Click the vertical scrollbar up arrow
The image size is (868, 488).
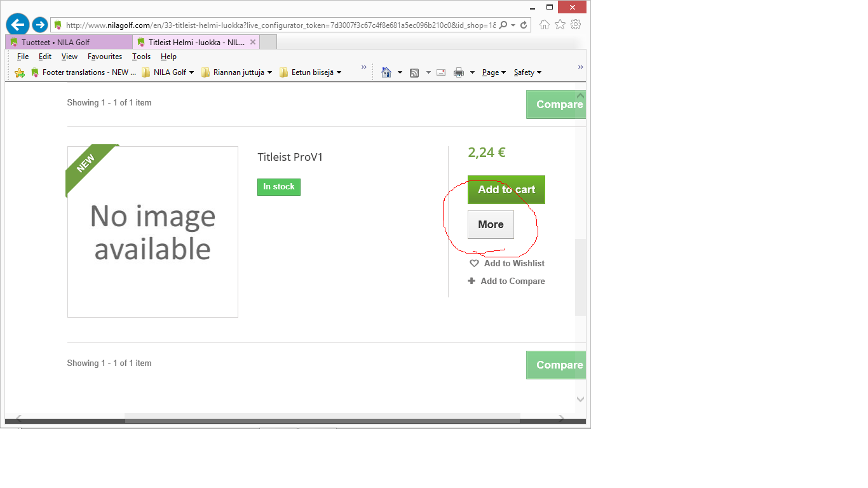pyautogui.click(x=580, y=97)
